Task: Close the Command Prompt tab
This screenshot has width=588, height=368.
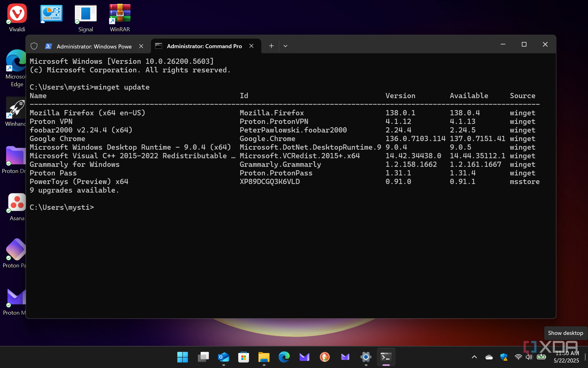Action: [x=251, y=46]
